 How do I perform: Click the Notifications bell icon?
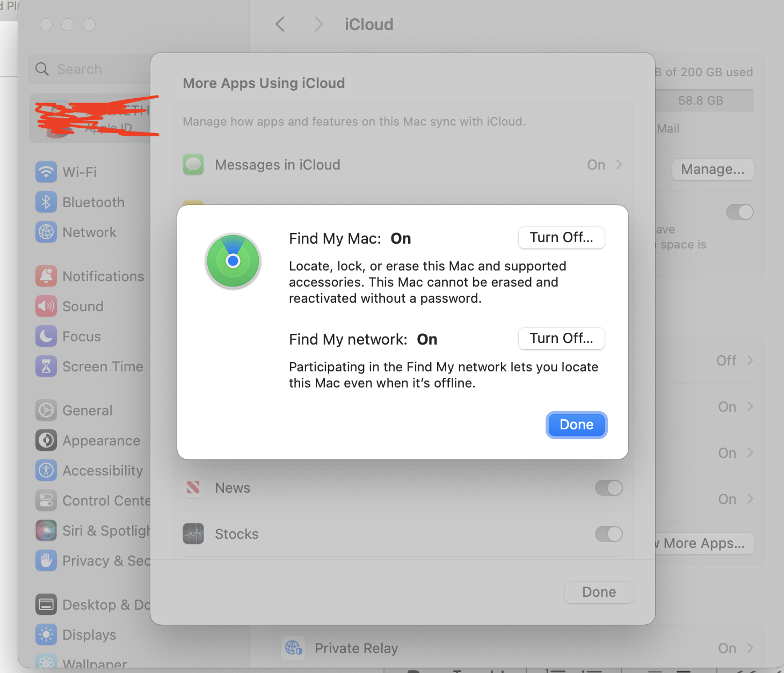click(x=46, y=276)
